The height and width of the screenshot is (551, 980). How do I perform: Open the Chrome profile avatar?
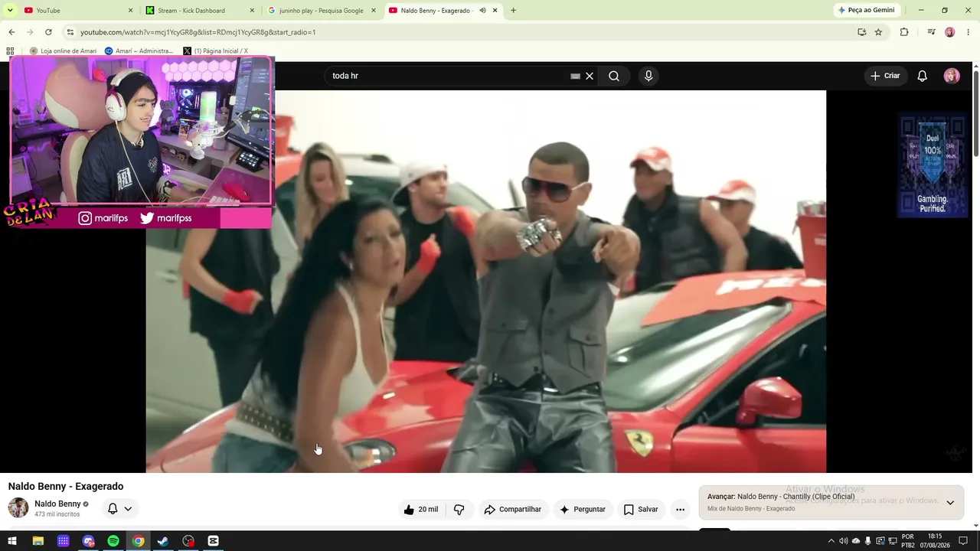[950, 32]
